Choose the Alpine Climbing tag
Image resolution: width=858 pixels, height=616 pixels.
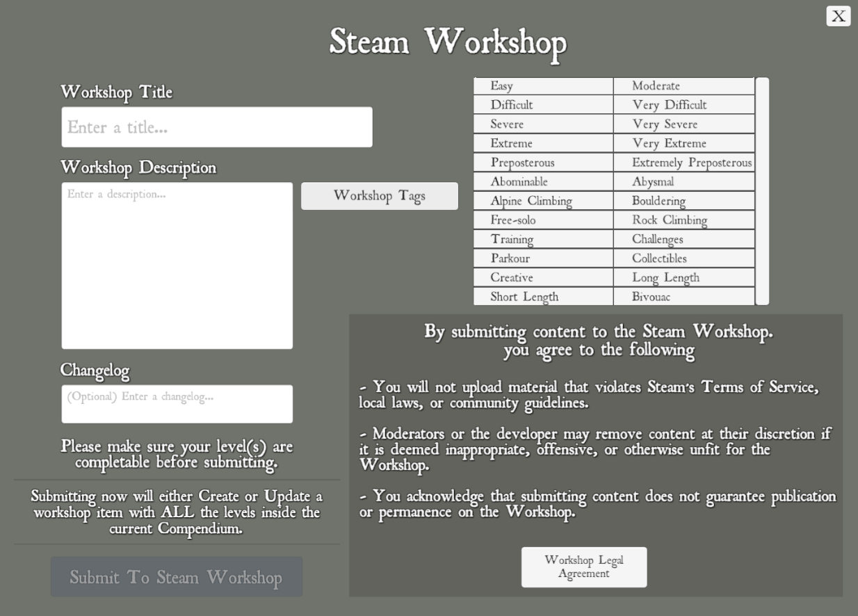543,201
